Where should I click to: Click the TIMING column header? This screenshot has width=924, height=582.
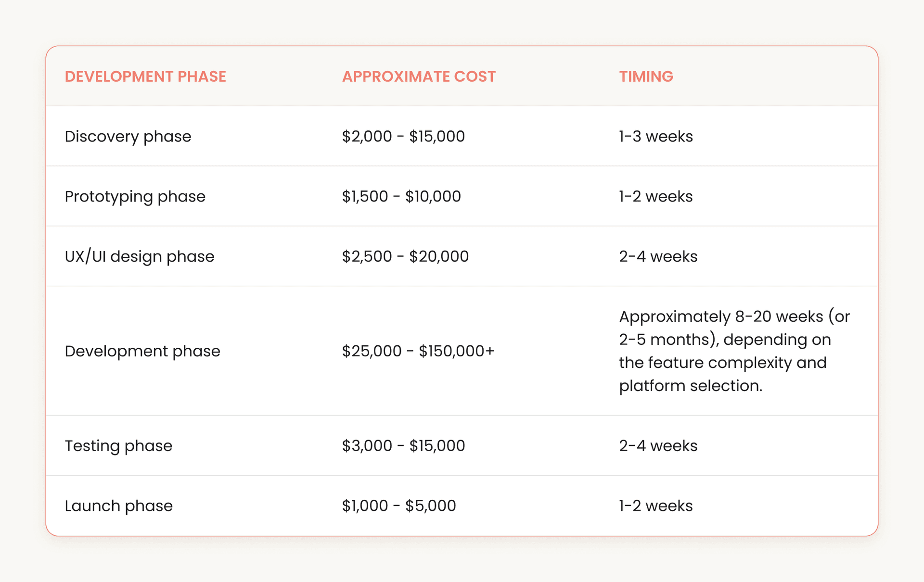click(x=646, y=76)
